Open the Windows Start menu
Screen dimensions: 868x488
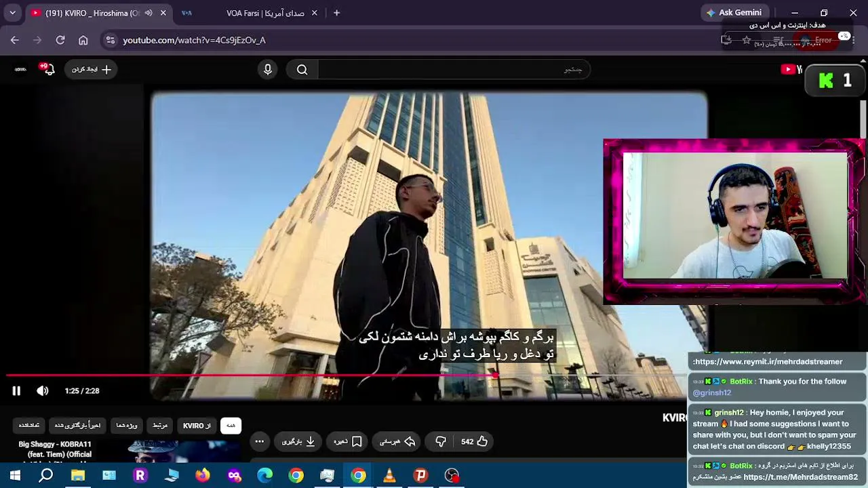pos(15,476)
